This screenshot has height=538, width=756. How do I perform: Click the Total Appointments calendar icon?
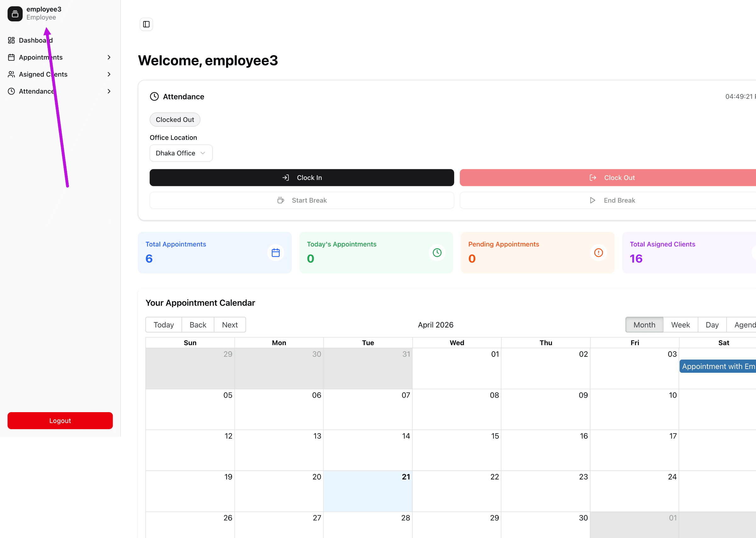click(x=275, y=252)
